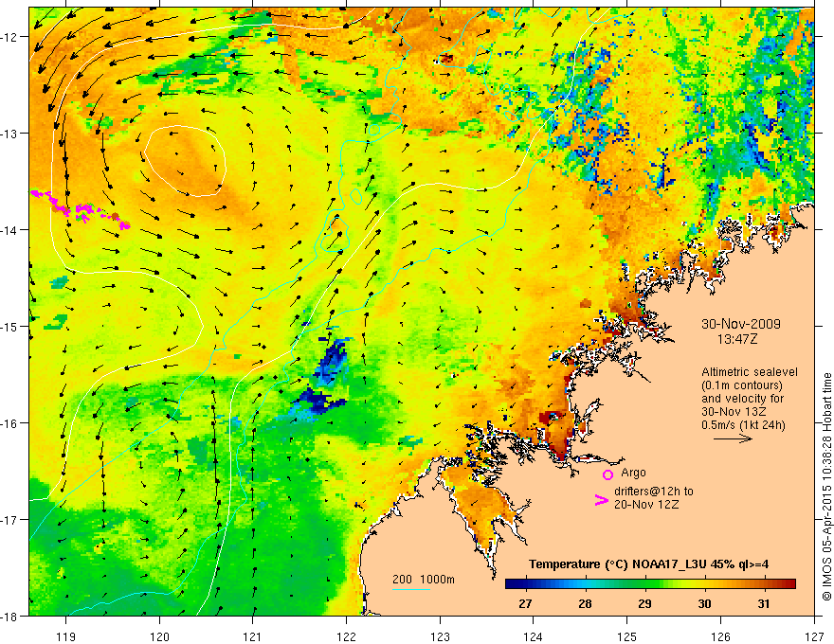This screenshot has height=644, width=834.
Task: Click the dark red end of temperature colour bar
Action: (789, 583)
